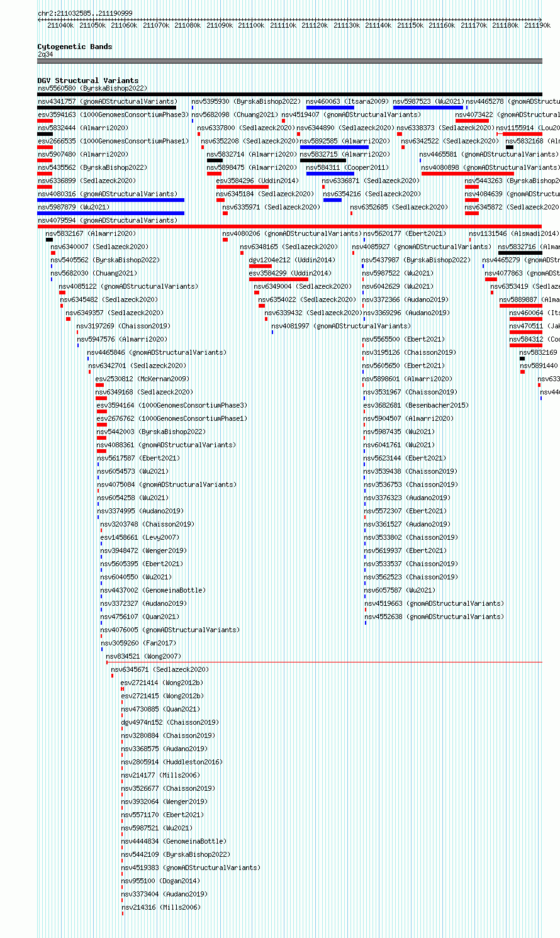Select the nsv1131546 (Alsmadi2014) label
The width and height of the screenshot is (560, 938).
514,234
